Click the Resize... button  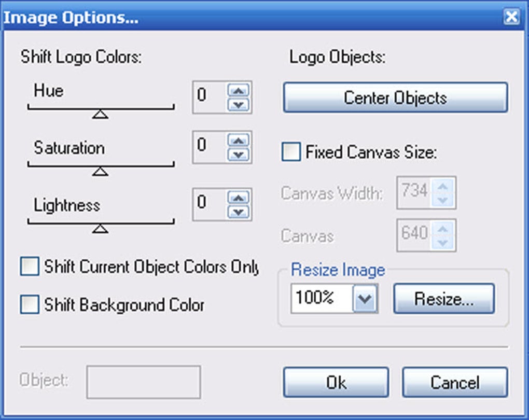(443, 299)
